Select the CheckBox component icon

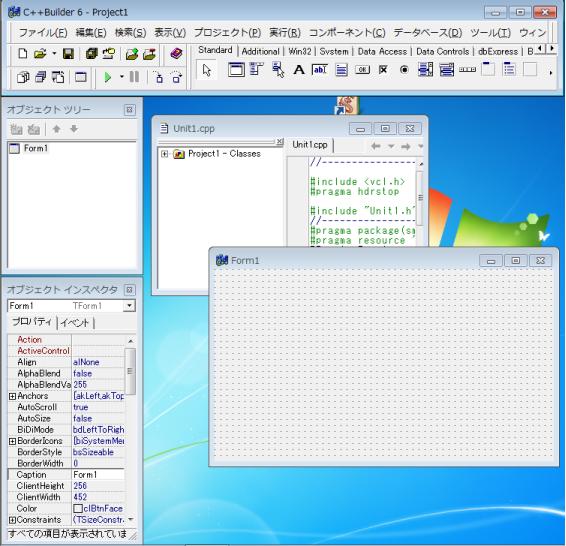tap(383, 69)
